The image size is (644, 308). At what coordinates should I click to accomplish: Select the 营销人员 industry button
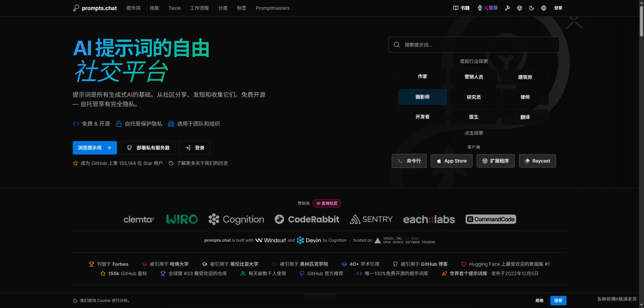(x=474, y=77)
